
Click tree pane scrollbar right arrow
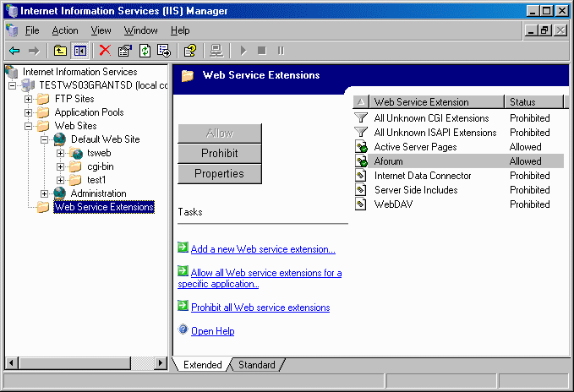[x=160, y=363]
